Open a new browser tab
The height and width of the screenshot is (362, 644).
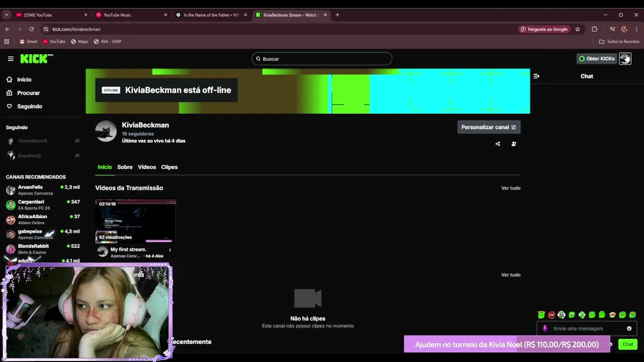coord(337,15)
